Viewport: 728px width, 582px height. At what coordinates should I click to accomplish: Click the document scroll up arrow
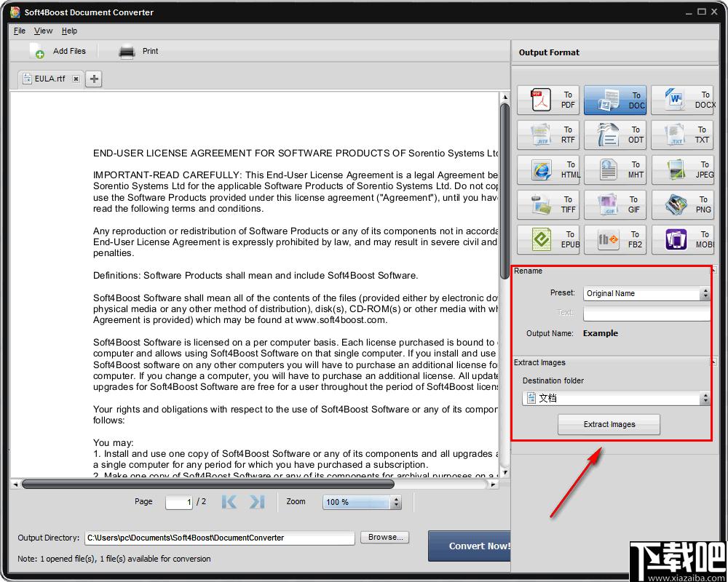[x=505, y=97]
